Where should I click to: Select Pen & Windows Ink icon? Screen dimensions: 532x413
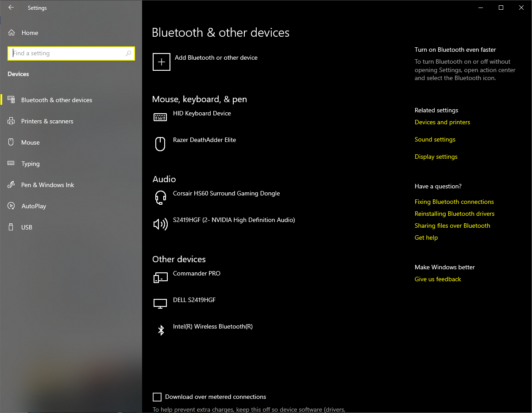(x=11, y=185)
